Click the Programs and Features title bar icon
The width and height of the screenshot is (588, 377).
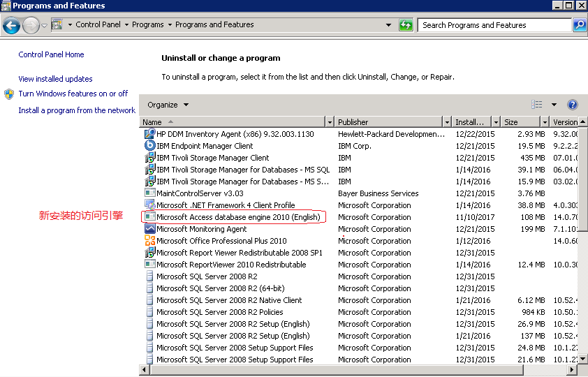click(x=6, y=6)
